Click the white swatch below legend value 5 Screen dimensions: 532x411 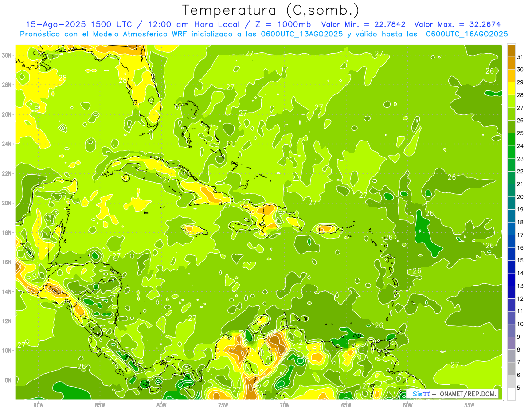click(x=511, y=394)
